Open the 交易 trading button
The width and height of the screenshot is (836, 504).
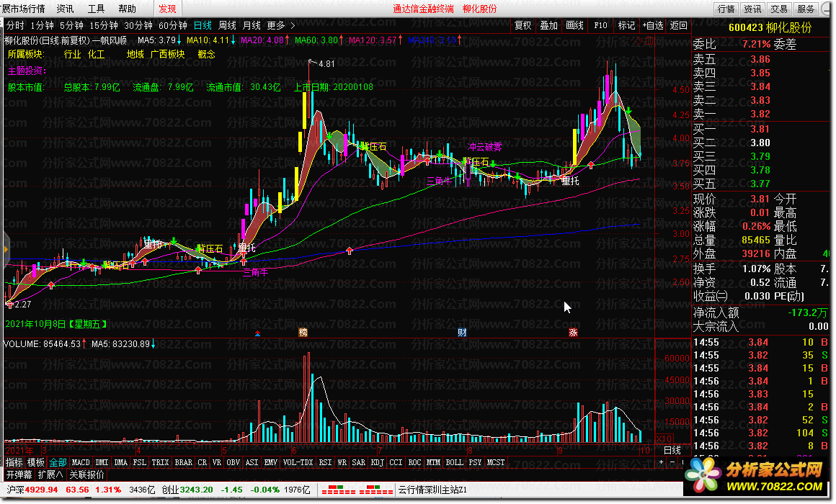[779, 9]
